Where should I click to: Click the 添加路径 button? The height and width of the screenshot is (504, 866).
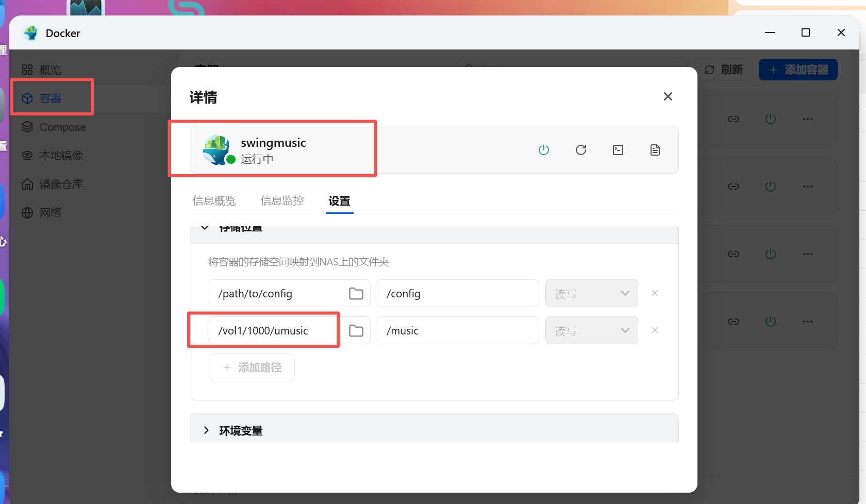click(252, 367)
